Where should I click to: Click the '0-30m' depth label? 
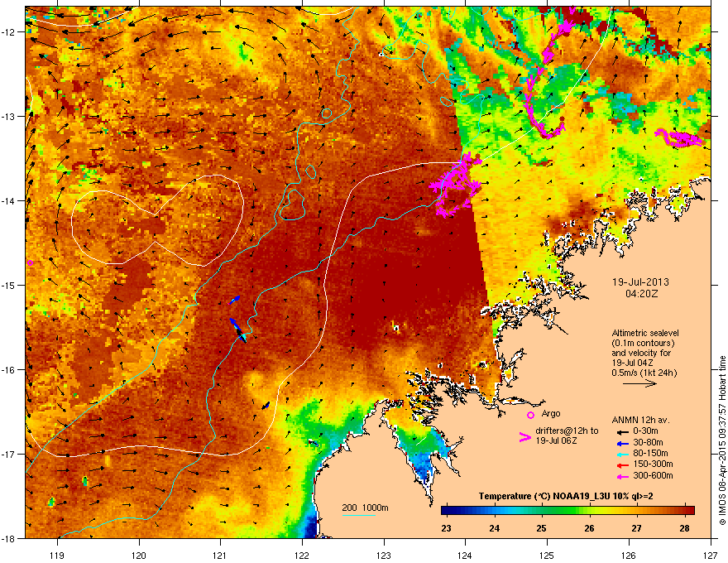pyautogui.click(x=645, y=431)
